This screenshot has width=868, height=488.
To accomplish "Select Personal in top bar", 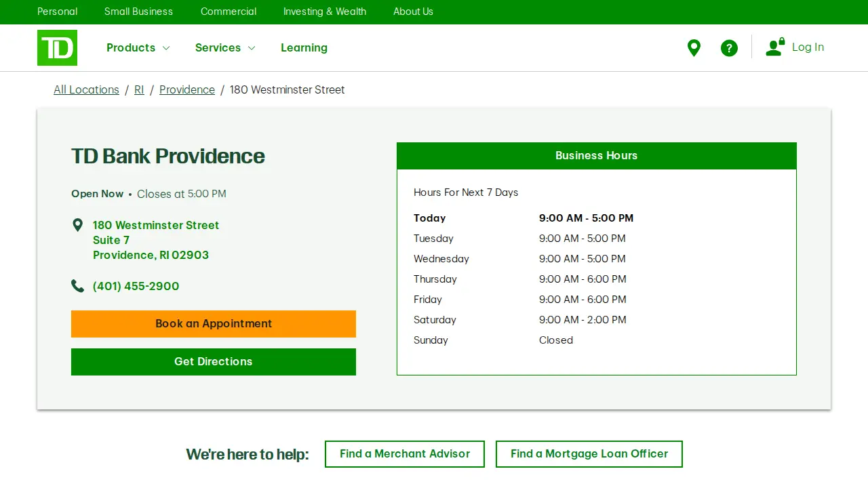I will 57,12.
